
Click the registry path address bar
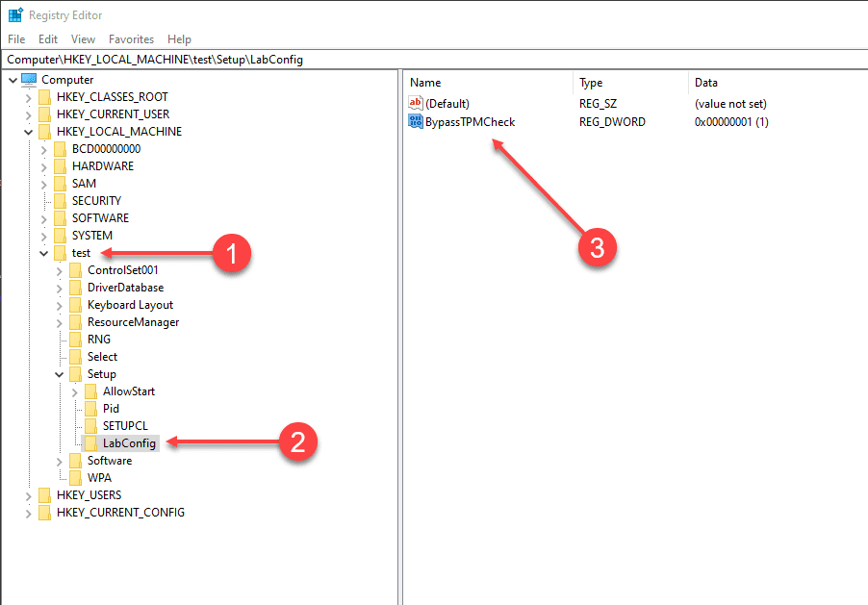pos(434,60)
